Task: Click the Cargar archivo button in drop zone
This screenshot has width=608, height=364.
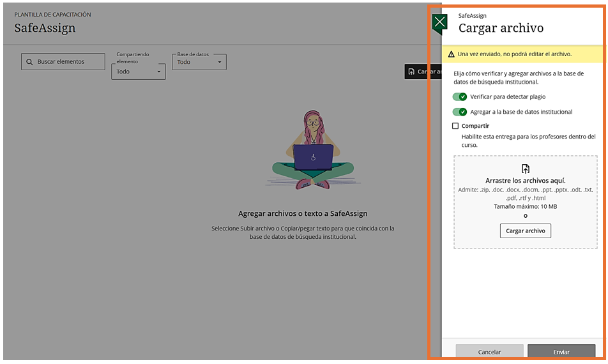Action: (526, 231)
